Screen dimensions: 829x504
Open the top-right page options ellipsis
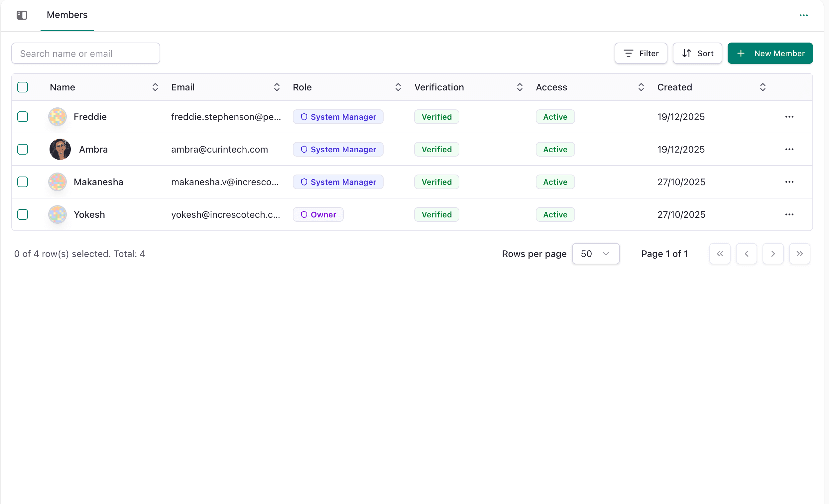click(803, 15)
